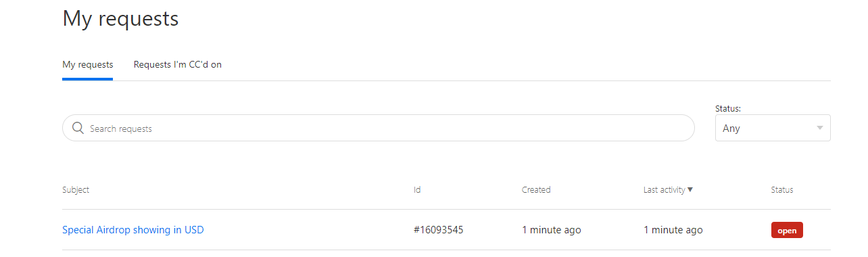Click the Last activity 1 minute ago cell
Viewport: 868px width, 257px height.
[x=673, y=230]
